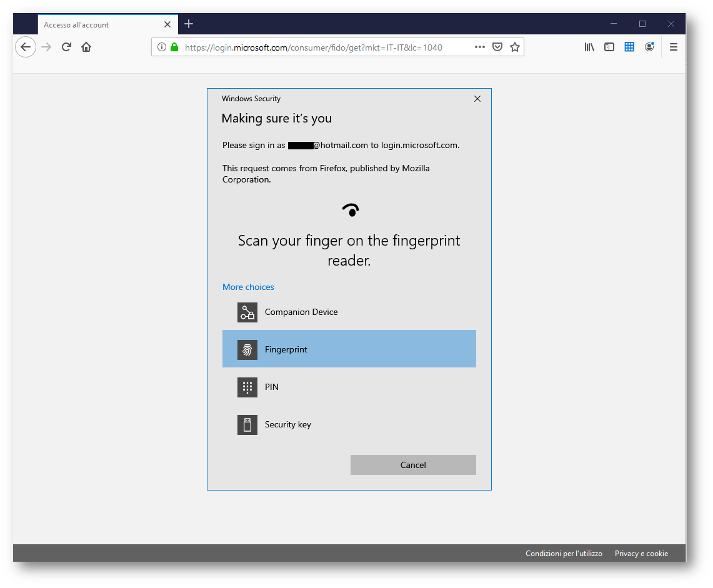The height and width of the screenshot is (588, 713).
Task: Click the 'Scan your finger' instruction text
Action: tap(349, 250)
